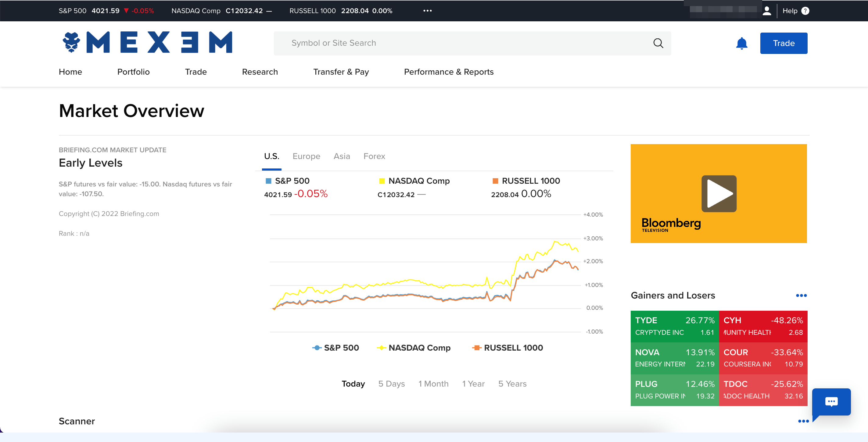Select the 1 Month chart range

[433, 384]
